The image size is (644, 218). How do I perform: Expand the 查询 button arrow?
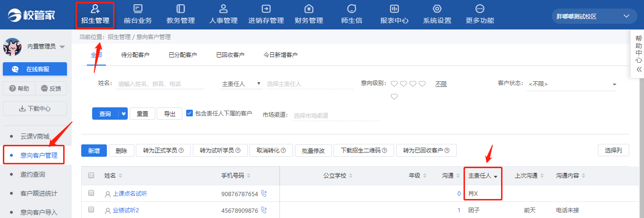[124, 114]
